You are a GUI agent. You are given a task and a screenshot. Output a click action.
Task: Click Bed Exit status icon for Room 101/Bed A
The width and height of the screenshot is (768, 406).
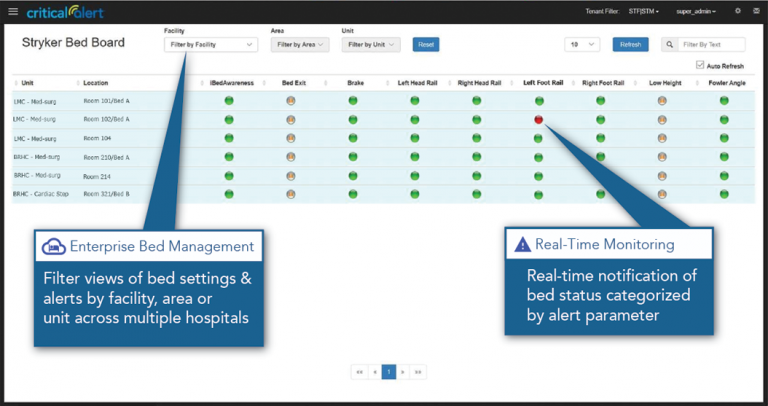290,101
